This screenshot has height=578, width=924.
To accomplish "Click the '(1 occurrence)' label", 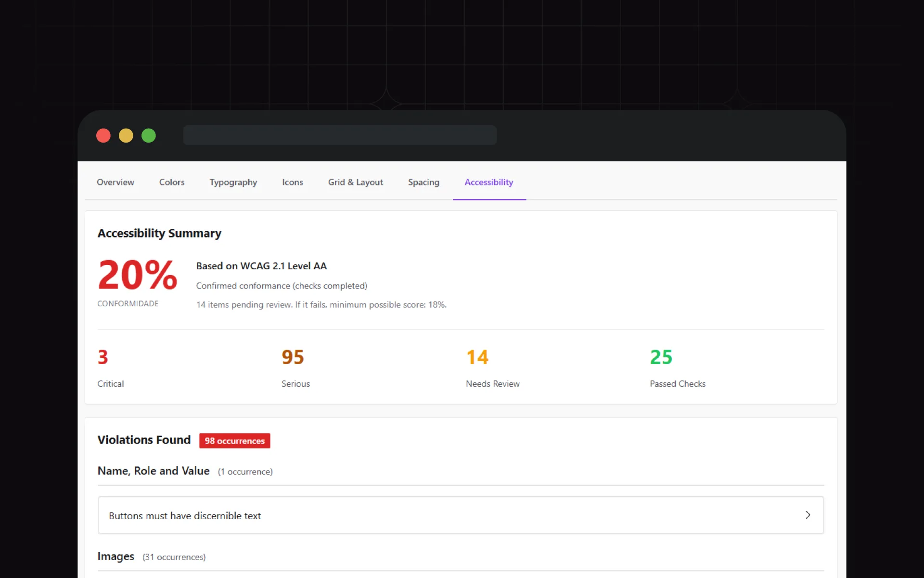I will coord(245,472).
